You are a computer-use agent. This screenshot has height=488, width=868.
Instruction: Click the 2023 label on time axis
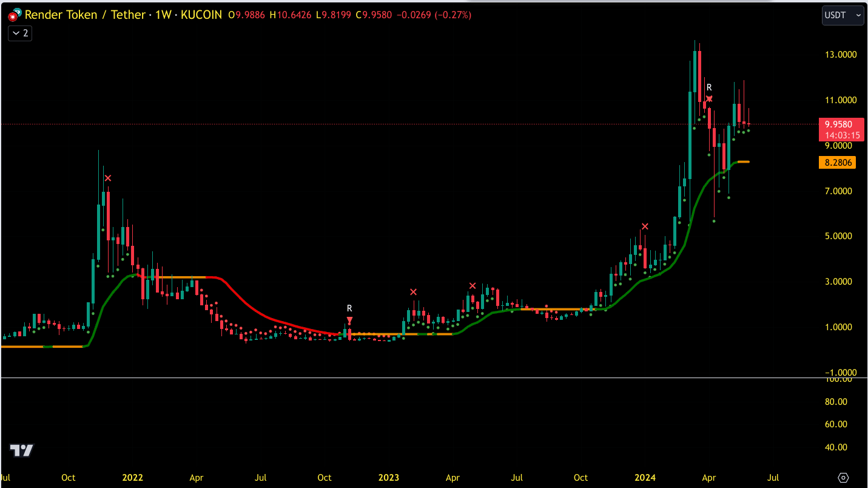coord(389,478)
